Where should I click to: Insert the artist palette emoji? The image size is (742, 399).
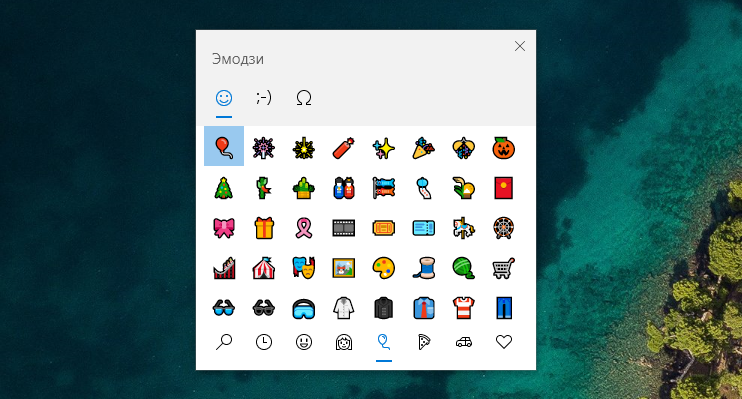tap(384, 268)
